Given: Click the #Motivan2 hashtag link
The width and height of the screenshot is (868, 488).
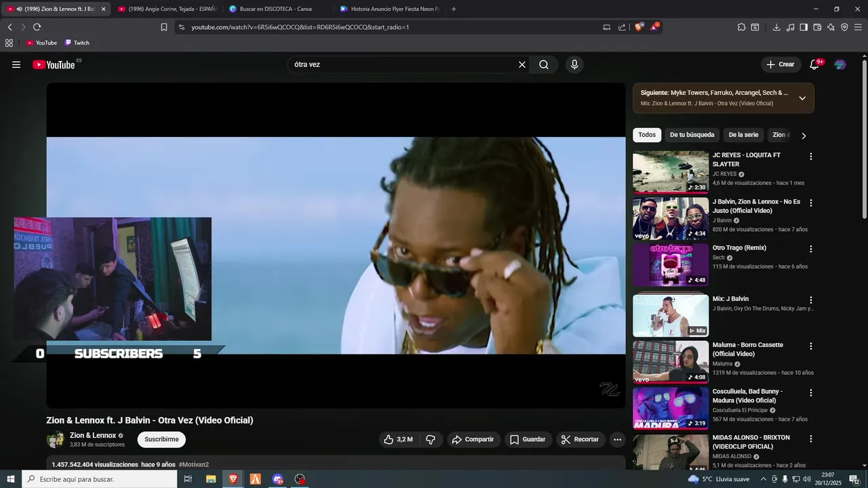Looking at the screenshot, I should coord(193,464).
